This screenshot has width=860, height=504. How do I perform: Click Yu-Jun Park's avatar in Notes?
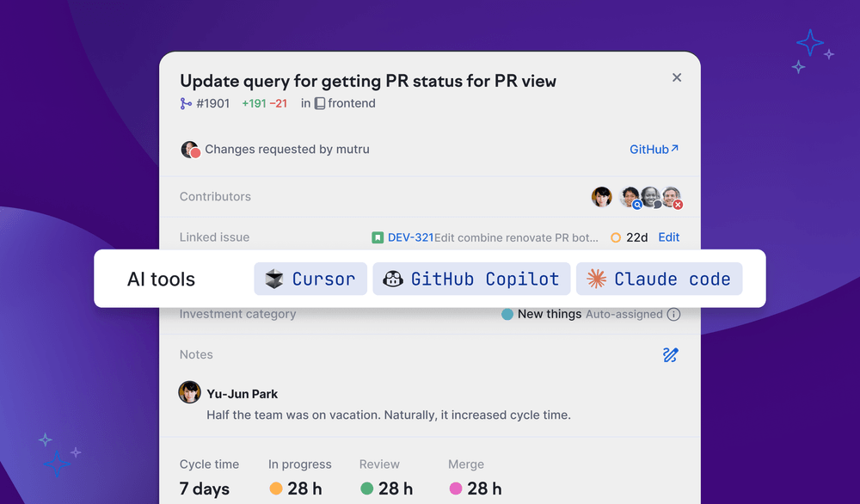coord(189,393)
